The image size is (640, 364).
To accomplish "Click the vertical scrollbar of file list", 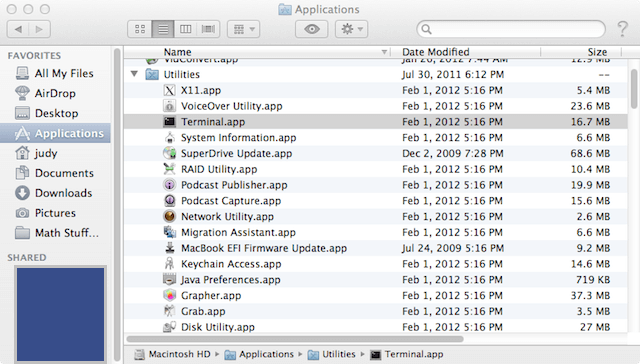I will click(x=634, y=88).
